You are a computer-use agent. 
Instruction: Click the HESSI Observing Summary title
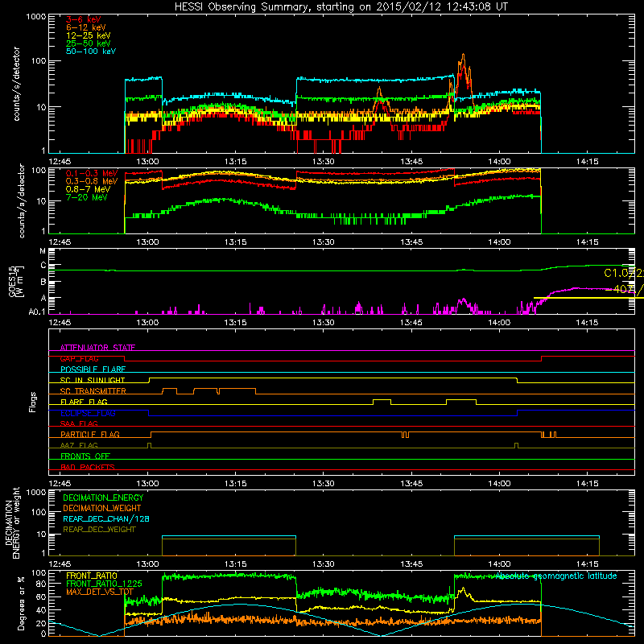341,6
